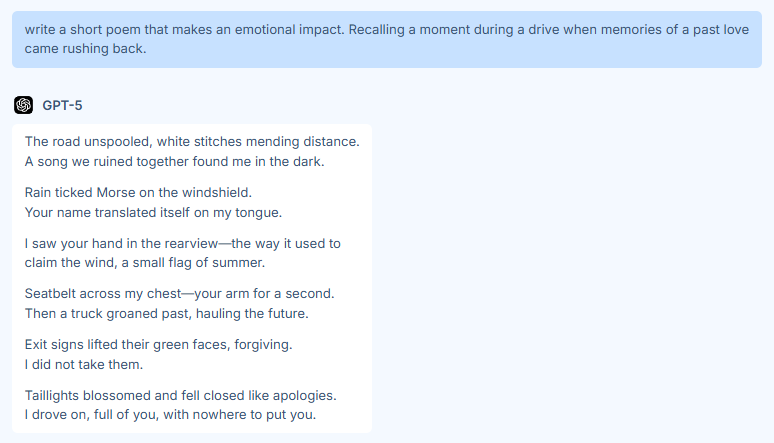
Task: Click the line about a song we ruined together
Action: pos(174,160)
